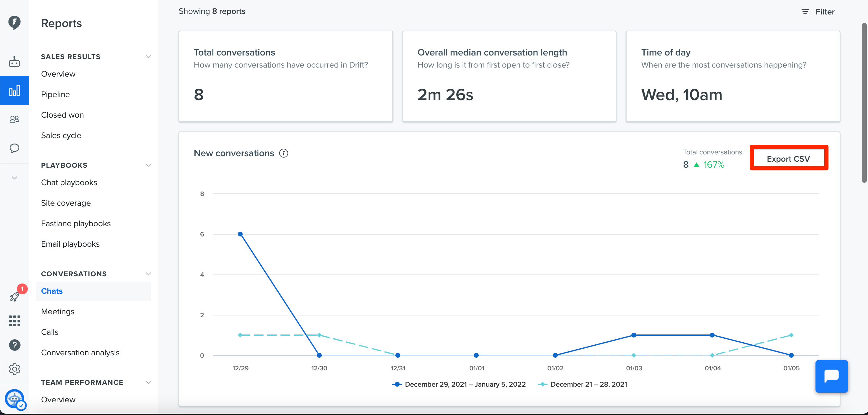Screen dimensions: 868x415
Task: Click the Drift lightning logo icon
Action: (14, 23)
